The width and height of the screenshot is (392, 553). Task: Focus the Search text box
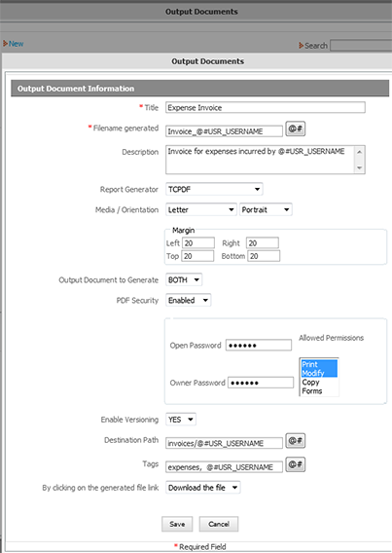[361, 46]
